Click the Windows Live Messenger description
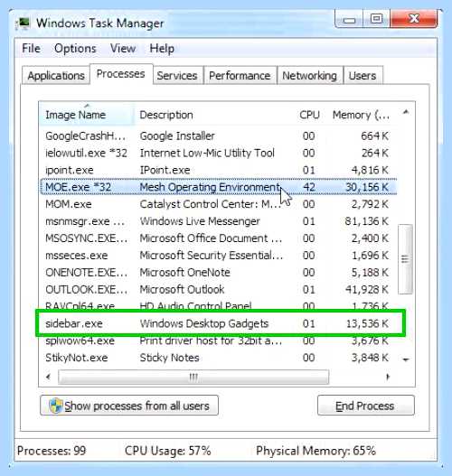 pyautogui.click(x=200, y=221)
